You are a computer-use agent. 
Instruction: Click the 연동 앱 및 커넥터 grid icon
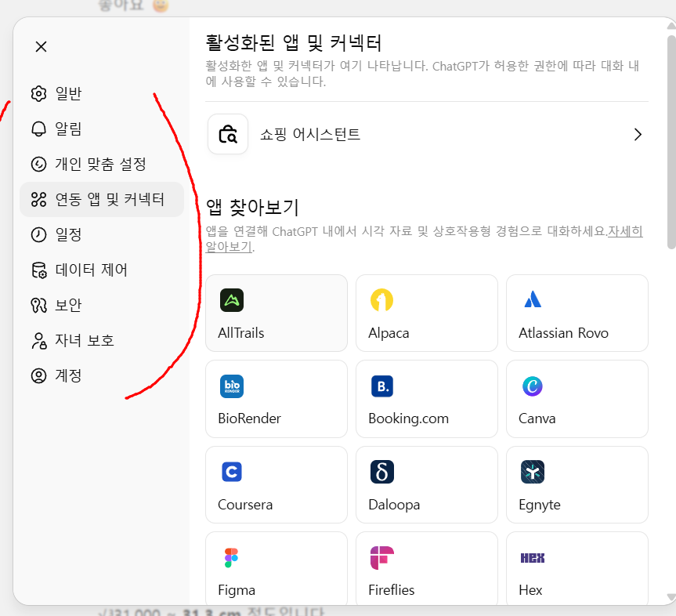coord(39,199)
